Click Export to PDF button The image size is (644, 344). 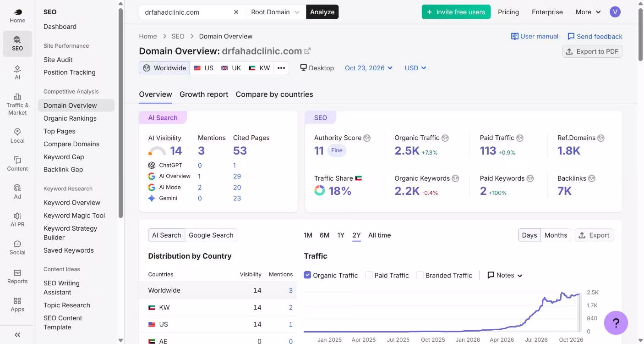pos(592,51)
